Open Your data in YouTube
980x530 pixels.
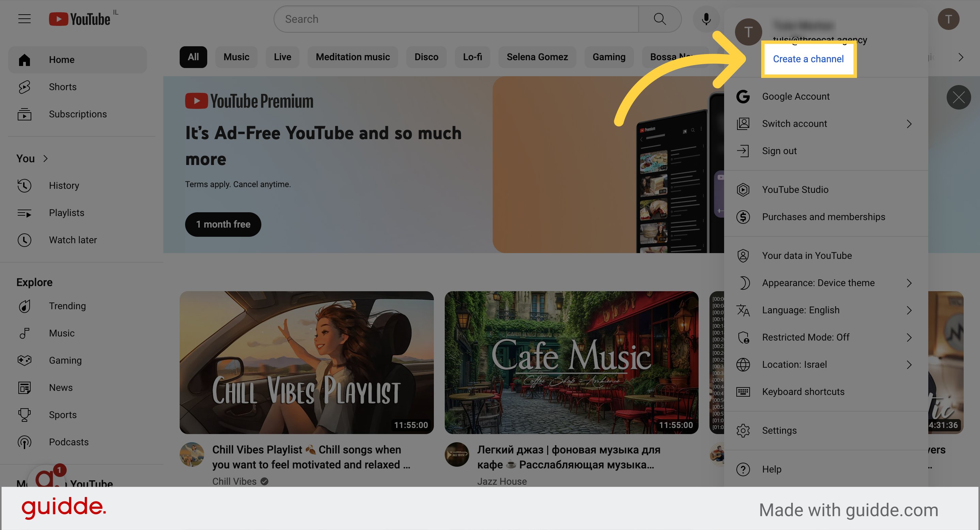(826, 255)
